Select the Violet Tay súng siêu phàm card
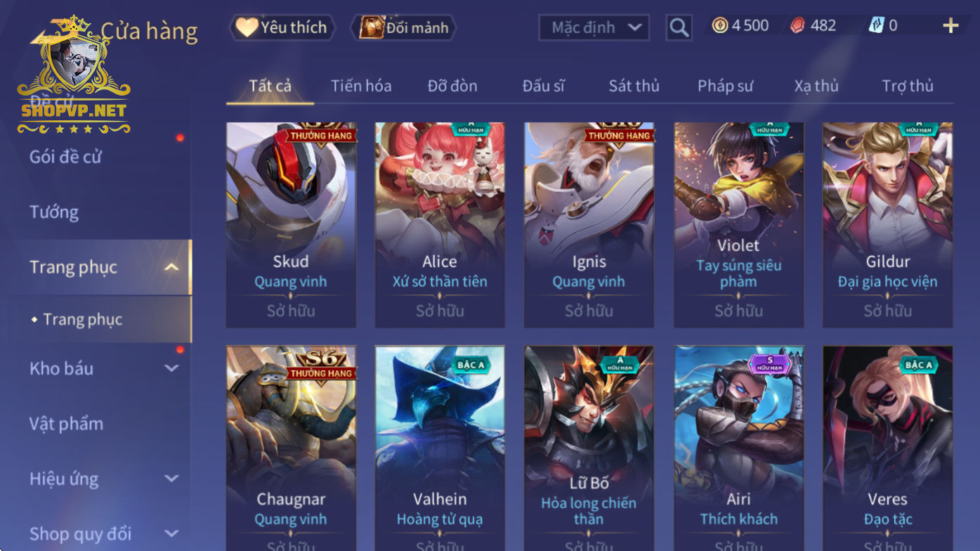The height and width of the screenshot is (551, 980). (738, 225)
